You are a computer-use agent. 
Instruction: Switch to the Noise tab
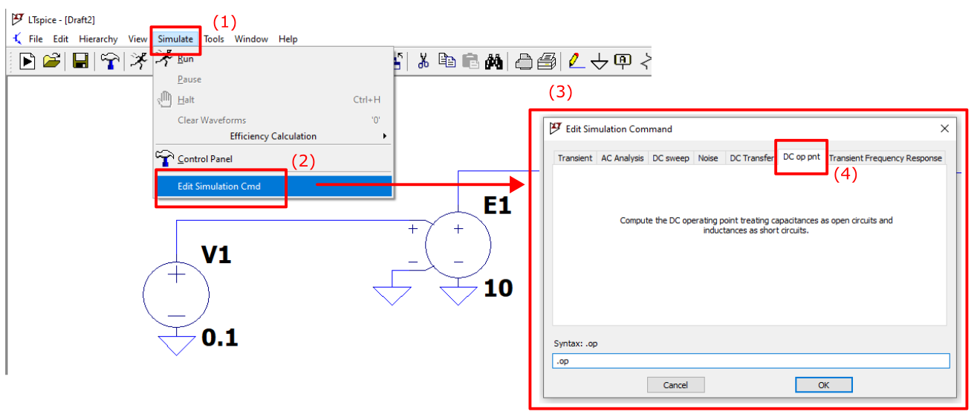coord(708,158)
